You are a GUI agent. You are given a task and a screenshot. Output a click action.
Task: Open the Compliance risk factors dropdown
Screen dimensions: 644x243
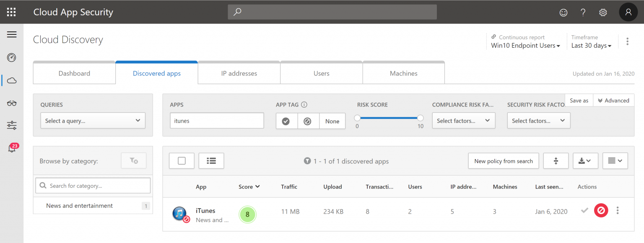(x=463, y=120)
